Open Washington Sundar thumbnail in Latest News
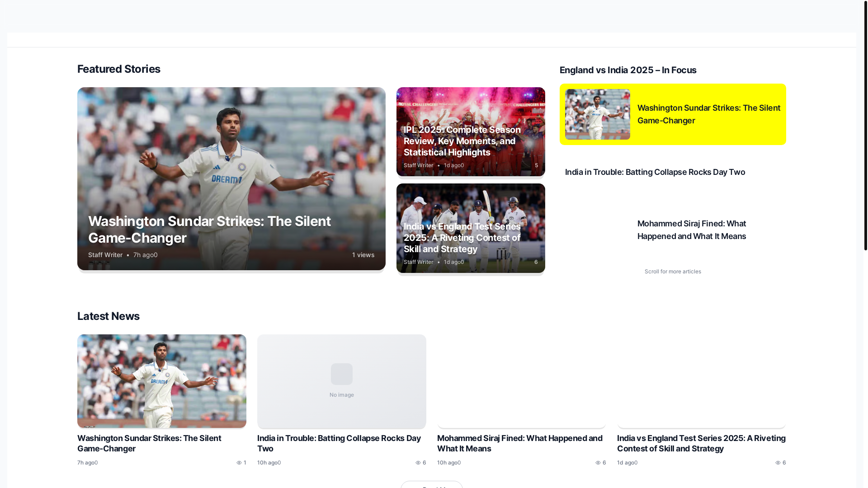 (162, 381)
